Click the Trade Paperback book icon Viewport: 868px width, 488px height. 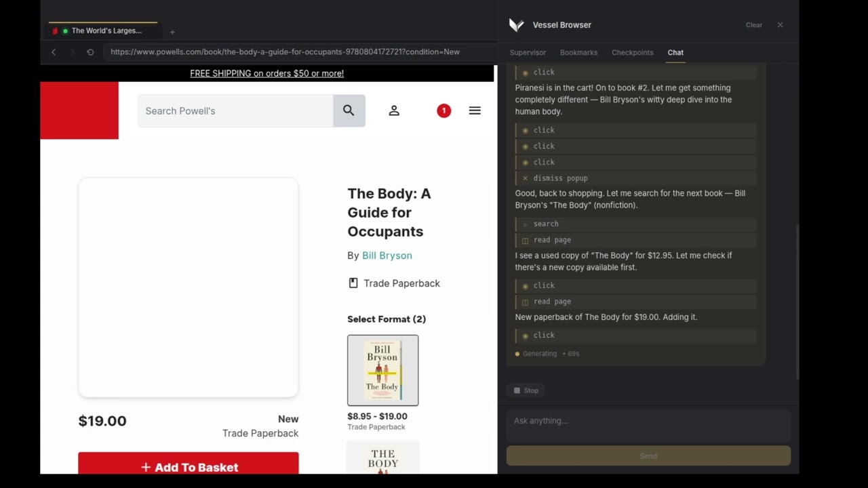coord(353,283)
